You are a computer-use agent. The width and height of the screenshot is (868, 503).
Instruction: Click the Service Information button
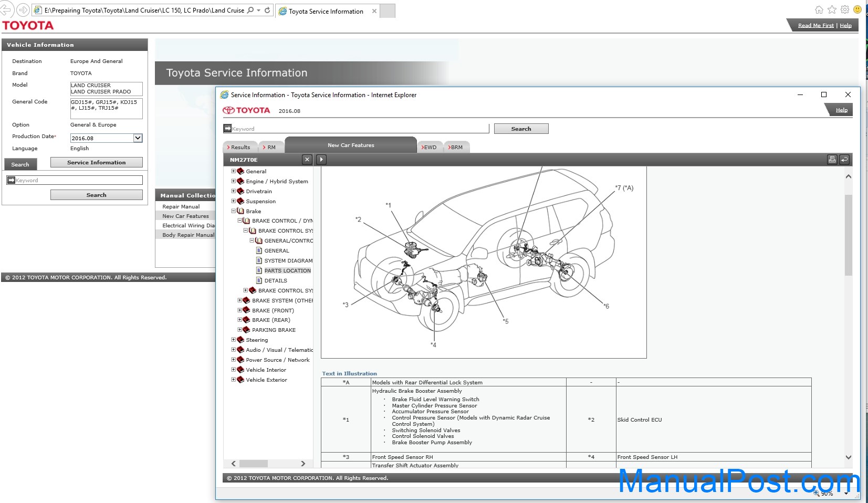pyautogui.click(x=97, y=162)
